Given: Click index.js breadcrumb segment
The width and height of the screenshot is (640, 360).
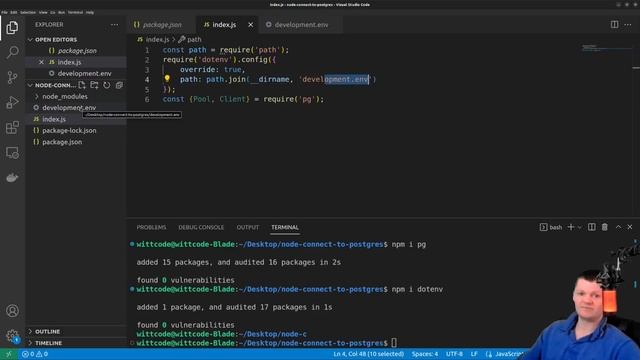Looking at the screenshot, I should coord(157,40).
